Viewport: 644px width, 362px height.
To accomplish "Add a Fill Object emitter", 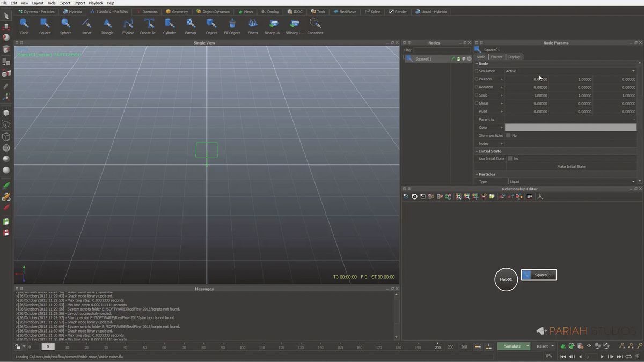I will 232,25.
